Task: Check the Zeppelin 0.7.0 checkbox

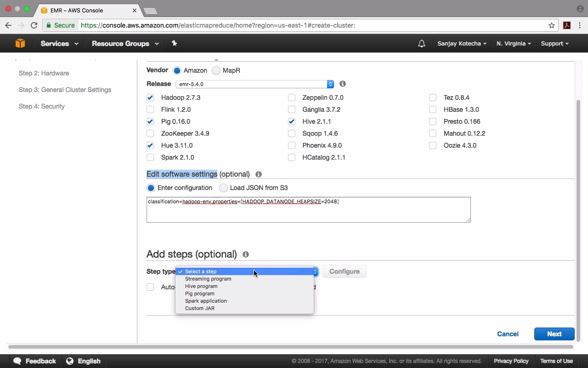Action: pos(292,98)
